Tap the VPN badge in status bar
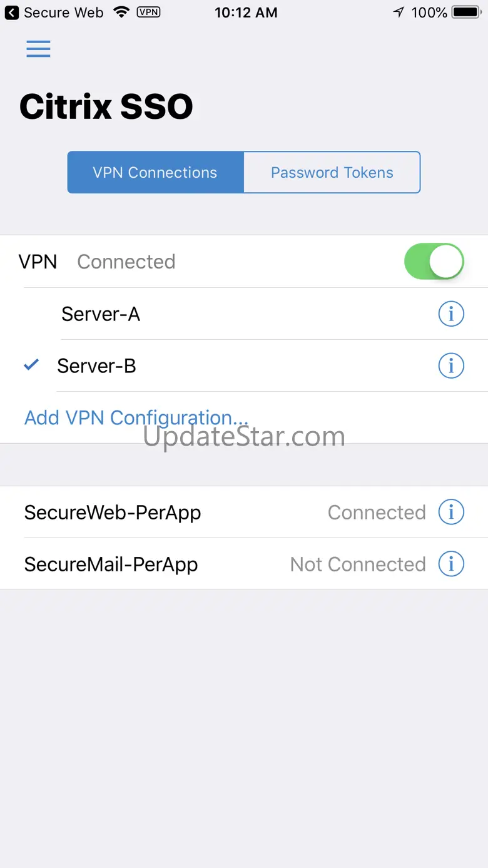488x868 pixels. tap(148, 12)
